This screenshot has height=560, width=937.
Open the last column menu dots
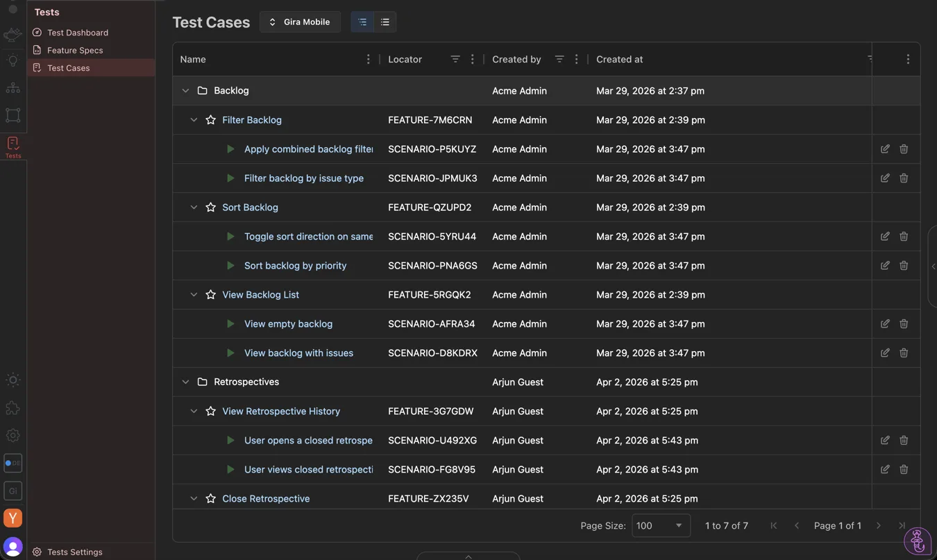908,60
